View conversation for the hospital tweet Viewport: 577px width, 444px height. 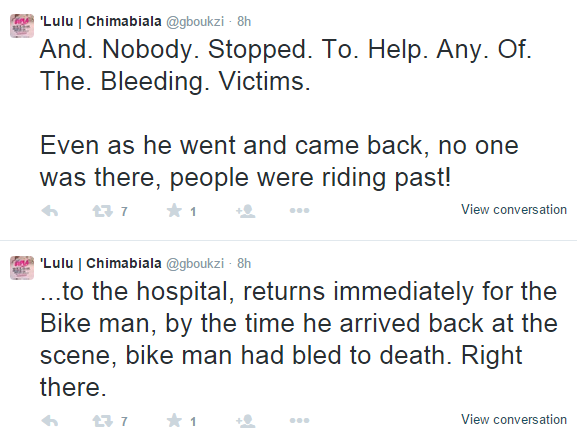[x=514, y=419]
